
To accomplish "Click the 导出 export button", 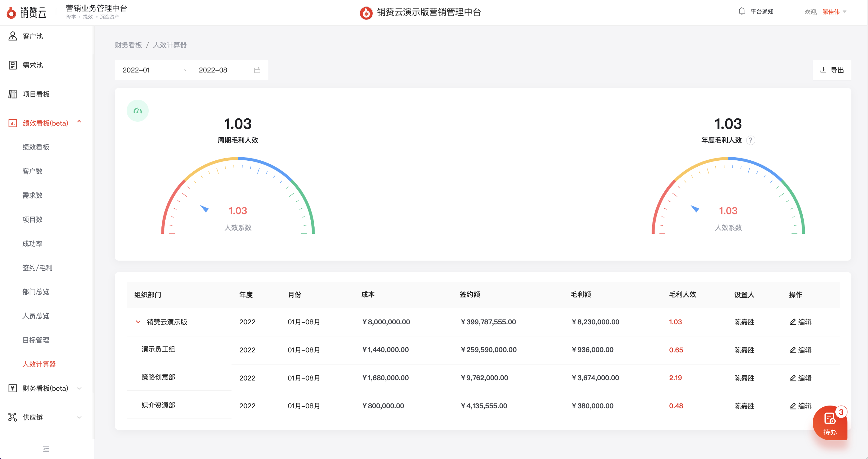I will pyautogui.click(x=832, y=70).
